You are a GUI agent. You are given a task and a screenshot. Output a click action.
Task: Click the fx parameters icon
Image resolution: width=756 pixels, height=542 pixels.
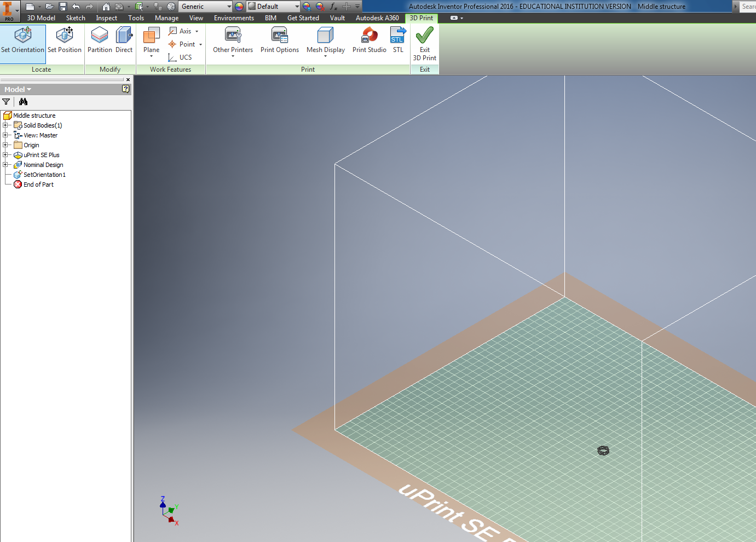point(333,7)
